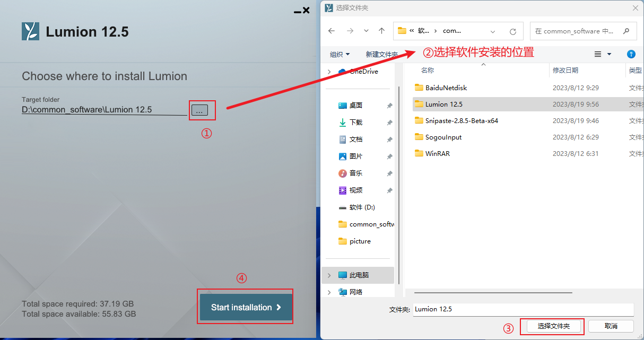Unpin 音乐 pin icon
644x340 pixels.
point(389,173)
